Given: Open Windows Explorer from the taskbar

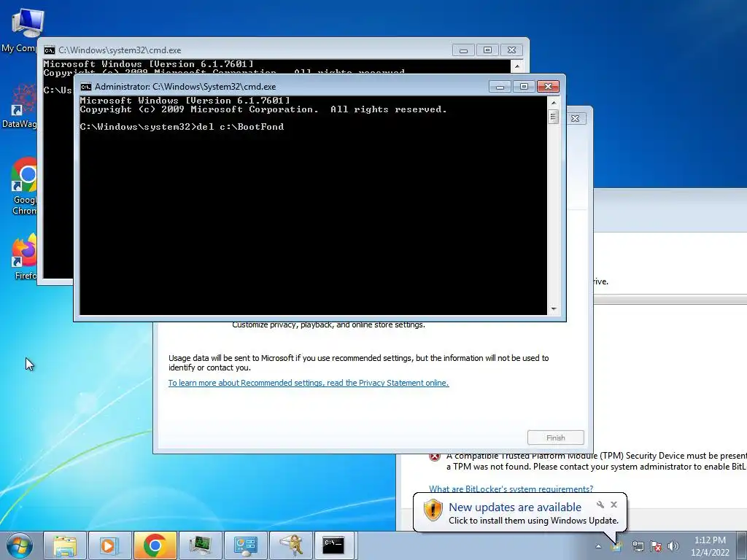Looking at the screenshot, I should (65, 545).
